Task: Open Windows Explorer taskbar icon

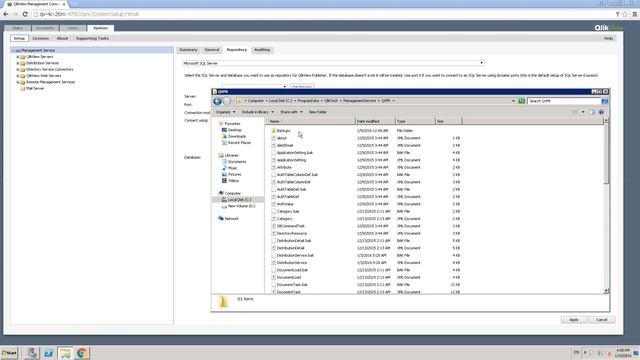Action: pos(65,353)
